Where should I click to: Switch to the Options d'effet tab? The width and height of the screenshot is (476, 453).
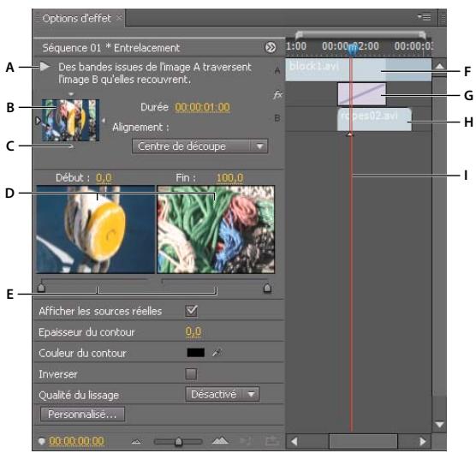tap(76, 18)
